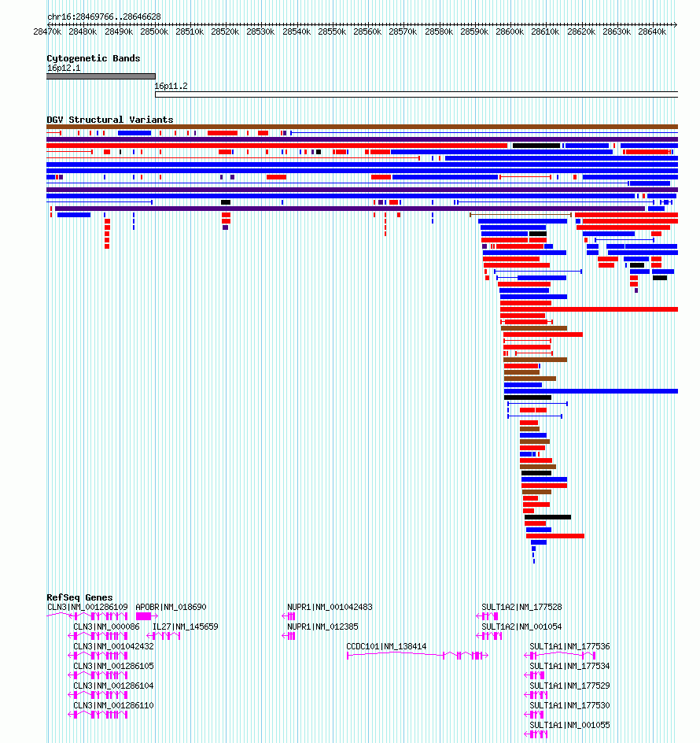Open gene label SULT1A1|NM_177534
Screen dimensions: 700x743
569,666
